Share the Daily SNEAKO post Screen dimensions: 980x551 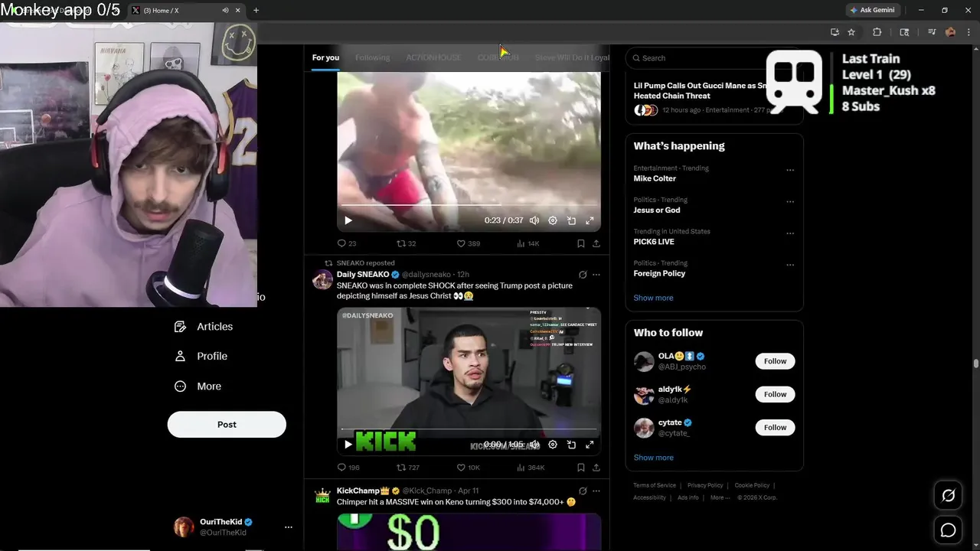point(596,468)
